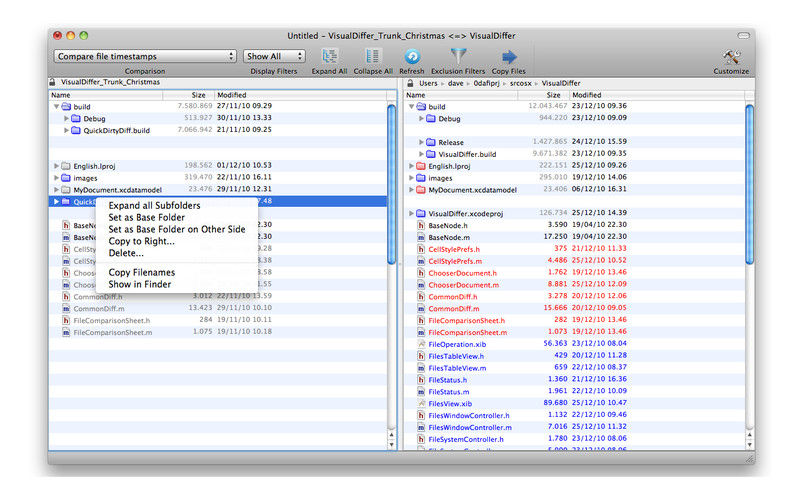Choose Set as Base Folder menu item
Viewport: 800px width, 500px height.
pos(177,217)
